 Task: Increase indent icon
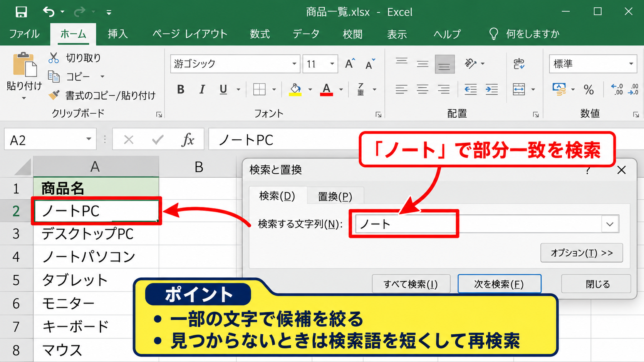pyautogui.click(x=491, y=90)
